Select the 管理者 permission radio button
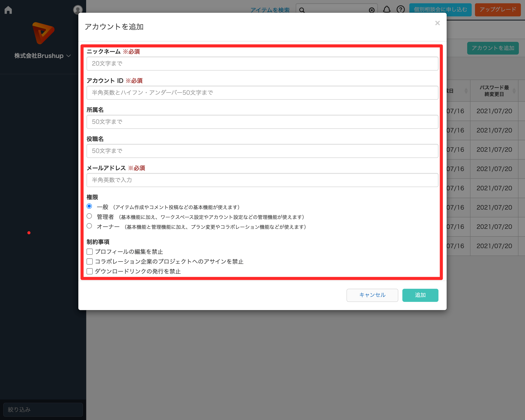This screenshot has height=420, width=525. point(89,216)
